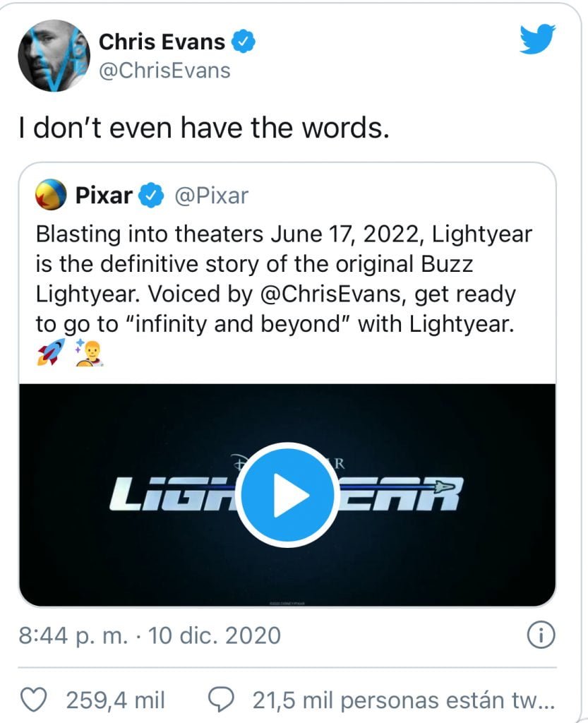588x723 pixels.
Task: Play the Lightyear video
Action: (x=286, y=494)
